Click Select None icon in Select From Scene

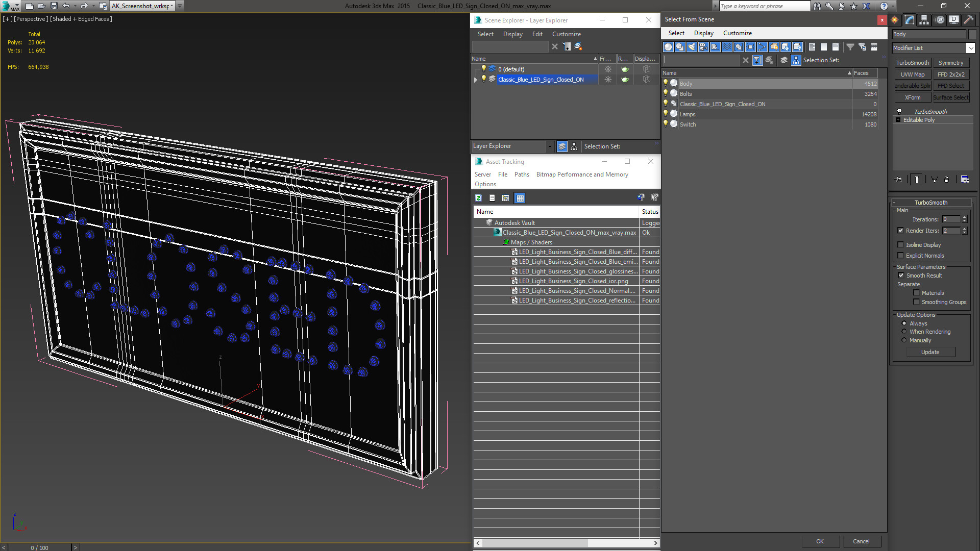point(823,47)
